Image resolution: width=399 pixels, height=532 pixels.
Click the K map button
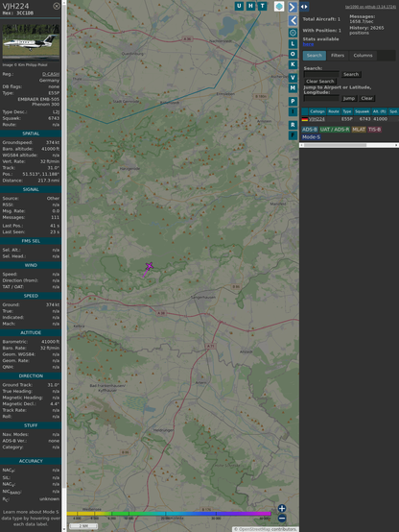pos(293,64)
